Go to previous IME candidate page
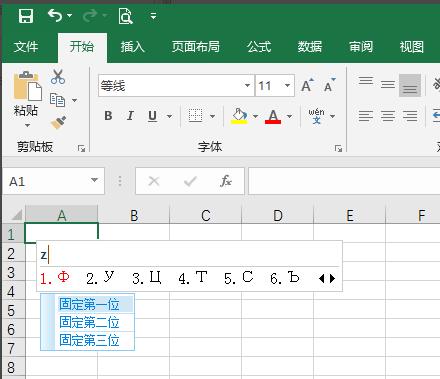This screenshot has width=440, height=379. [x=321, y=278]
